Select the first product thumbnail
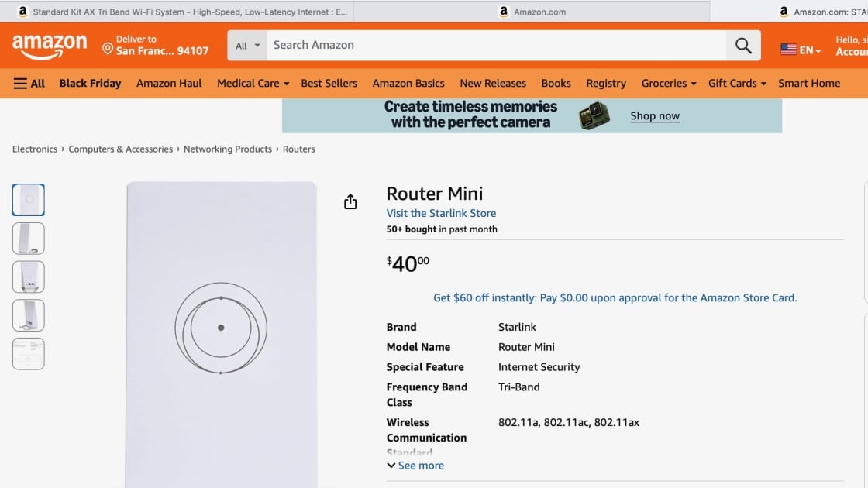This screenshot has width=868, height=488. (29, 200)
